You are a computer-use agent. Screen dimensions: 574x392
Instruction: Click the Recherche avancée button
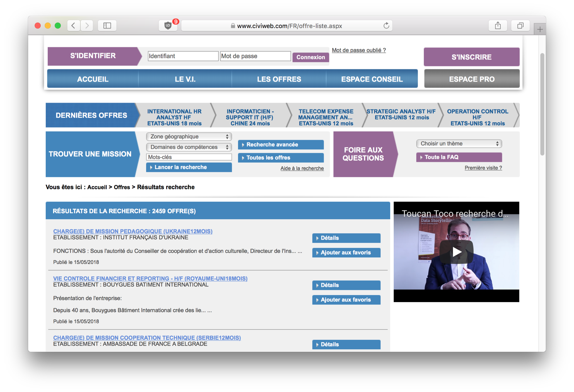point(281,145)
